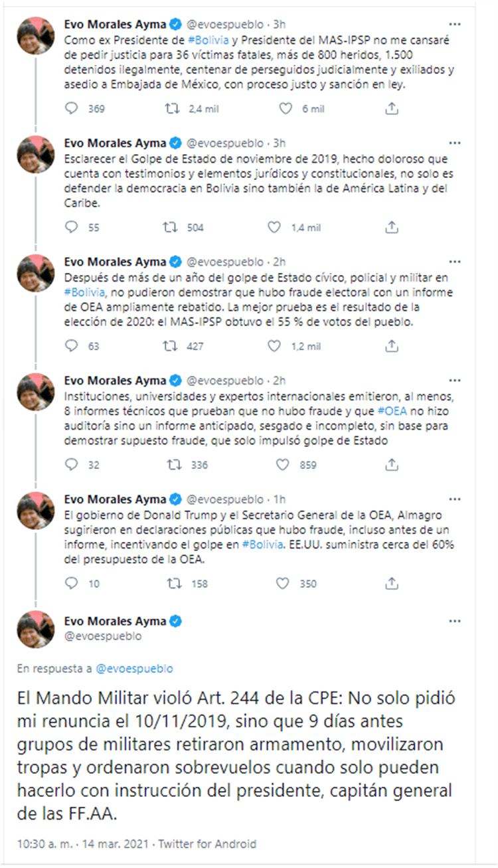Like the Golpe de Estado tweet with 1,4 mil
Image resolution: width=498 pixels, height=868 pixels.
274,227
